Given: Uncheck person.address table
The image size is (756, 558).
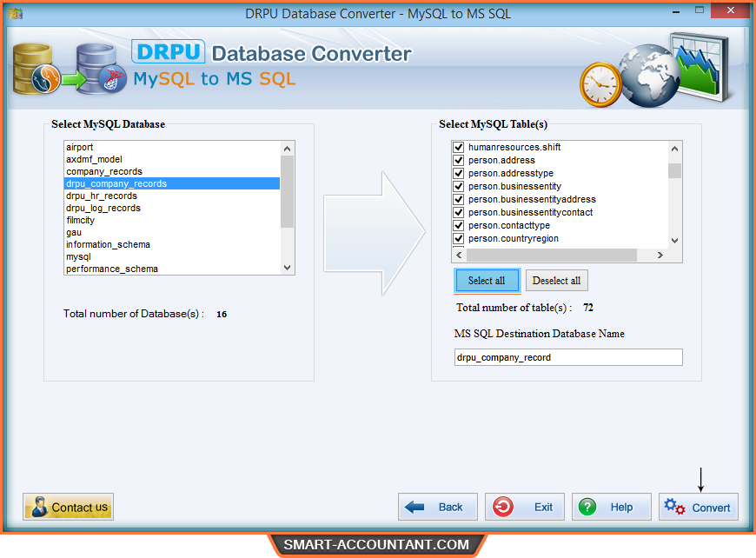Looking at the screenshot, I should tap(459, 160).
